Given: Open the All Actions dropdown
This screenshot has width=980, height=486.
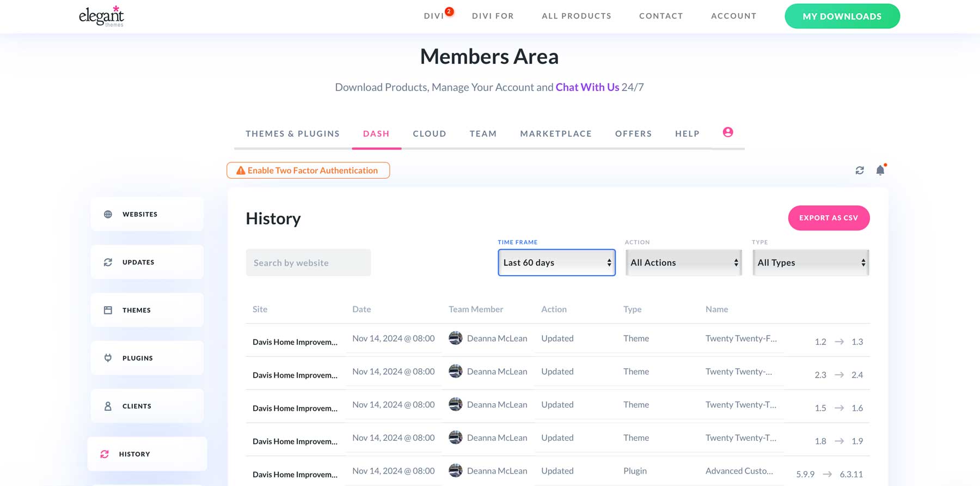Looking at the screenshot, I should (x=684, y=263).
